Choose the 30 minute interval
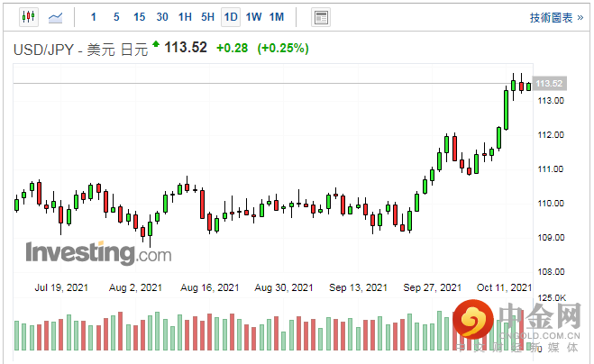This screenshot has height=364, width=594. (x=162, y=17)
